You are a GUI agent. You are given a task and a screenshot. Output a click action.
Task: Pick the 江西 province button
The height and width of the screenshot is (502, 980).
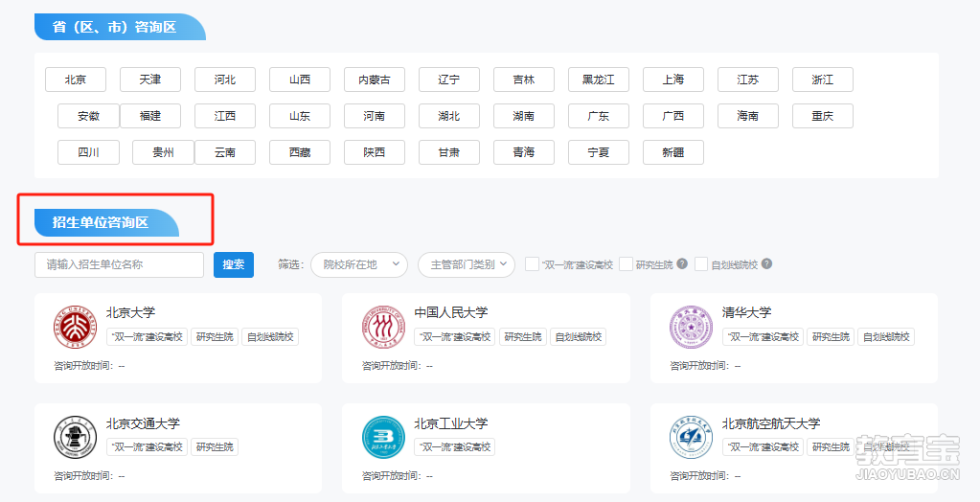coord(225,116)
